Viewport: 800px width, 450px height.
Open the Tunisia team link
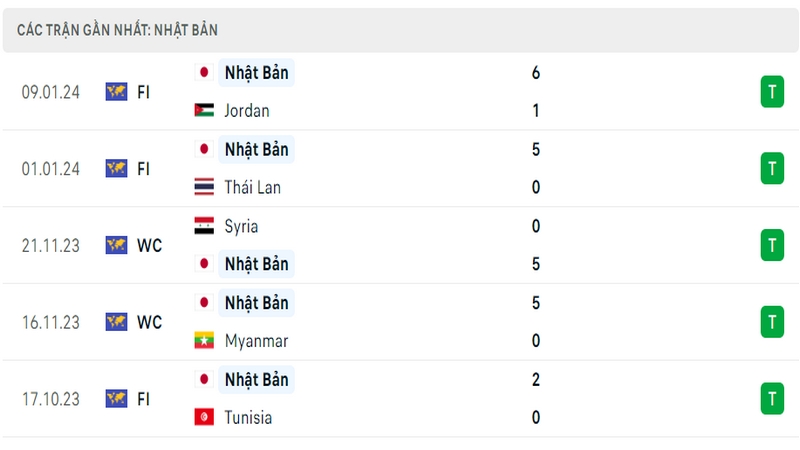click(x=248, y=417)
